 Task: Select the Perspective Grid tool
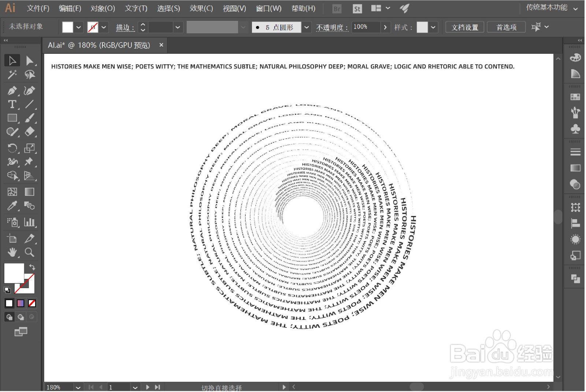(x=29, y=176)
